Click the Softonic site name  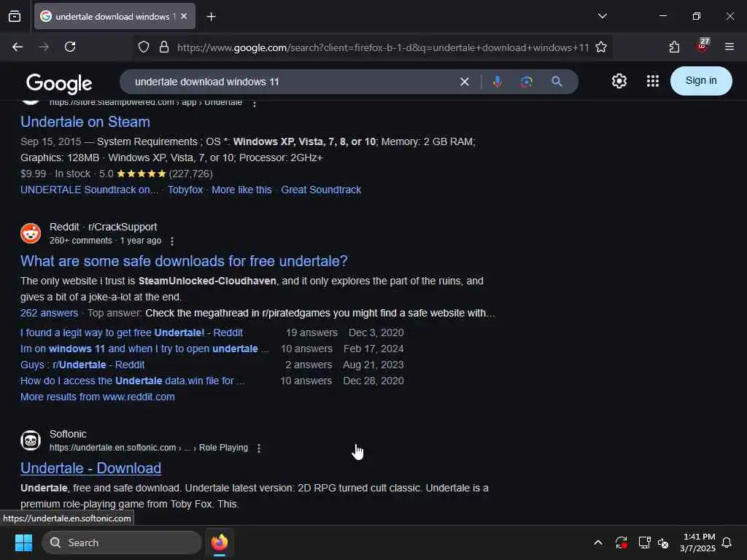click(68, 434)
